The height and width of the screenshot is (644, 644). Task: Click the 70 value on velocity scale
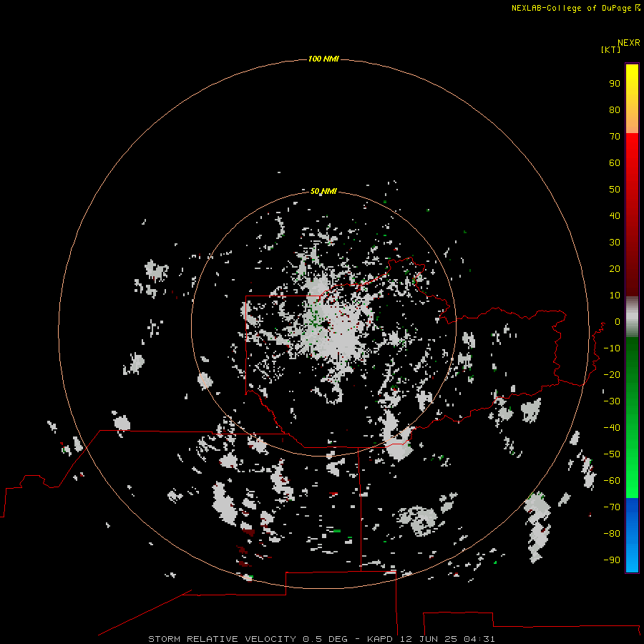click(615, 137)
